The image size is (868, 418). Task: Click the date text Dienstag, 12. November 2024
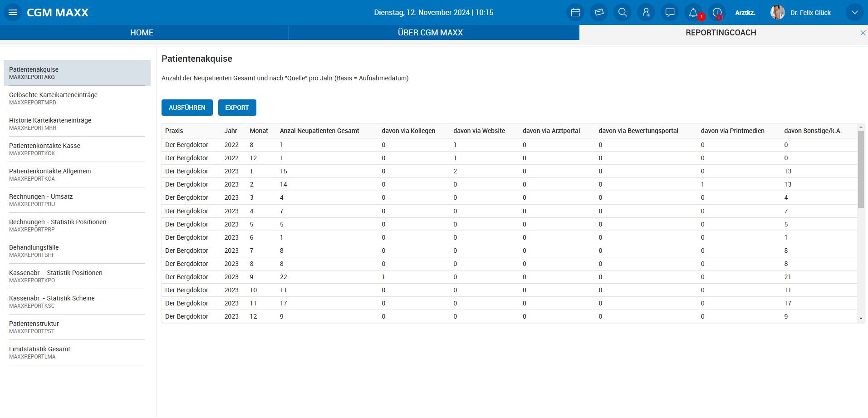(x=422, y=13)
